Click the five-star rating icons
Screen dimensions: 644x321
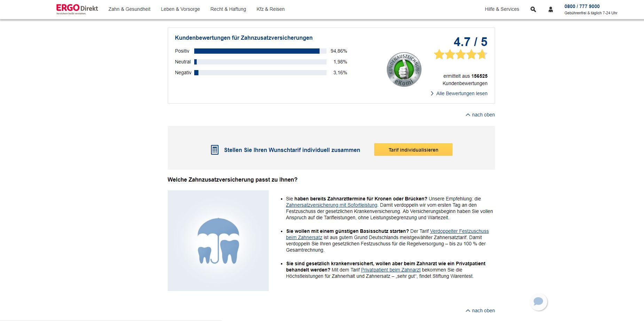click(x=461, y=55)
